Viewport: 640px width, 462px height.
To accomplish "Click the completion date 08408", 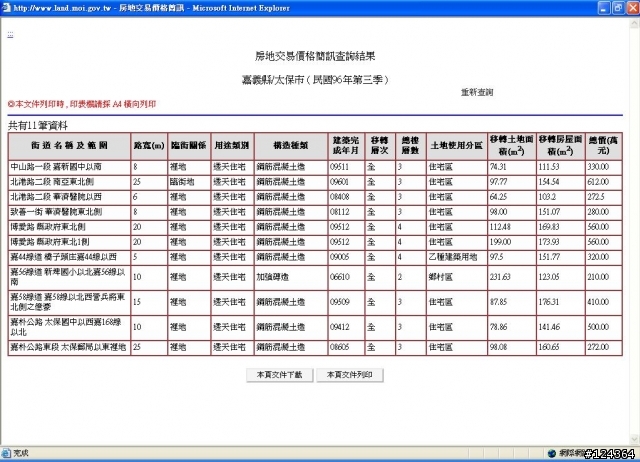I will (x=340, y=197).
